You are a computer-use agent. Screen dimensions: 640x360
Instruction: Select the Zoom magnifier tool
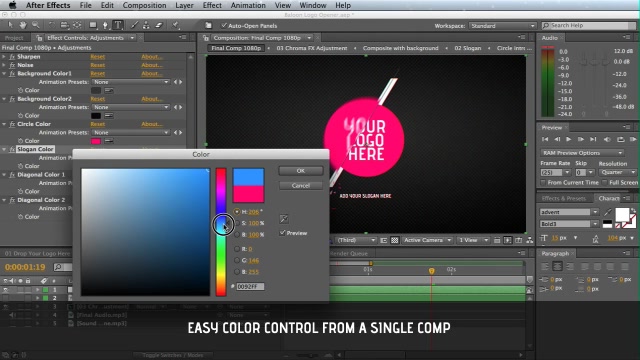[36, 25]
